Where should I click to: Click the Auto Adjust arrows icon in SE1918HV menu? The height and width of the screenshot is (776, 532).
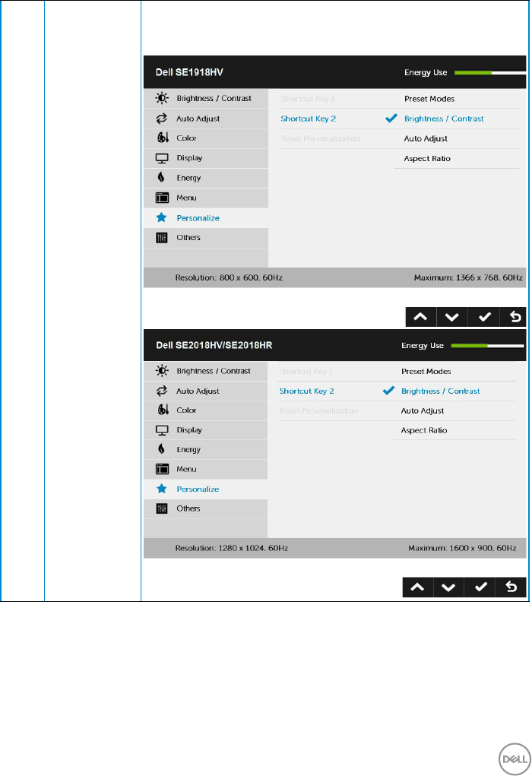point(162,119)
